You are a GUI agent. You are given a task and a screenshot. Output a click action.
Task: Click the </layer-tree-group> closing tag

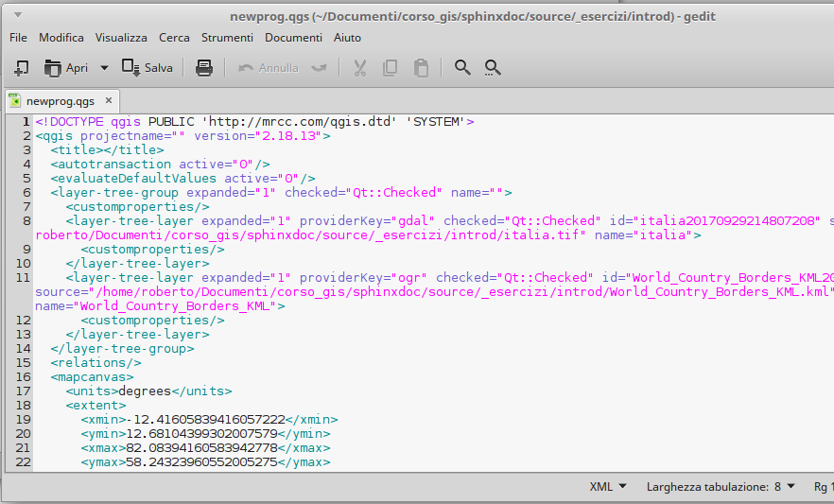[x=122, y=349]
